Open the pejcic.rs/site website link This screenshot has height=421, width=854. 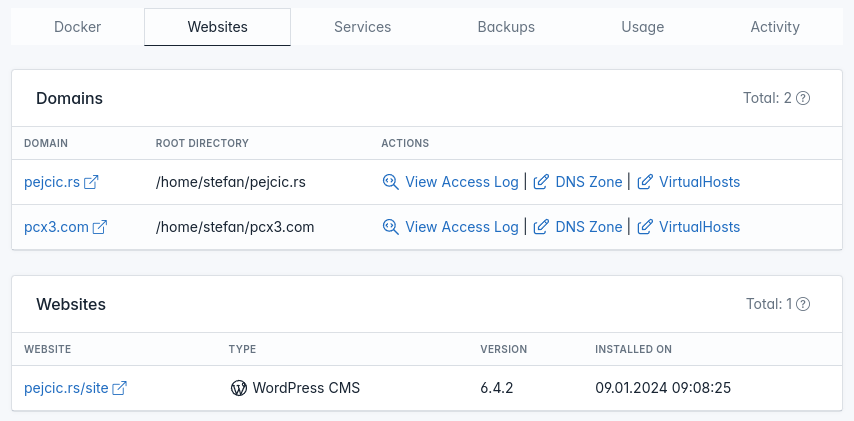66,388
